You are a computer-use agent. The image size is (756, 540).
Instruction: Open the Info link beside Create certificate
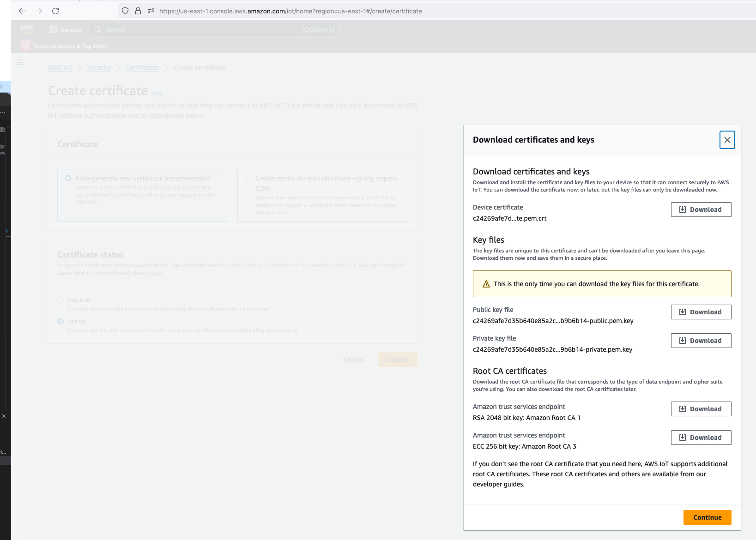[157, 93]
